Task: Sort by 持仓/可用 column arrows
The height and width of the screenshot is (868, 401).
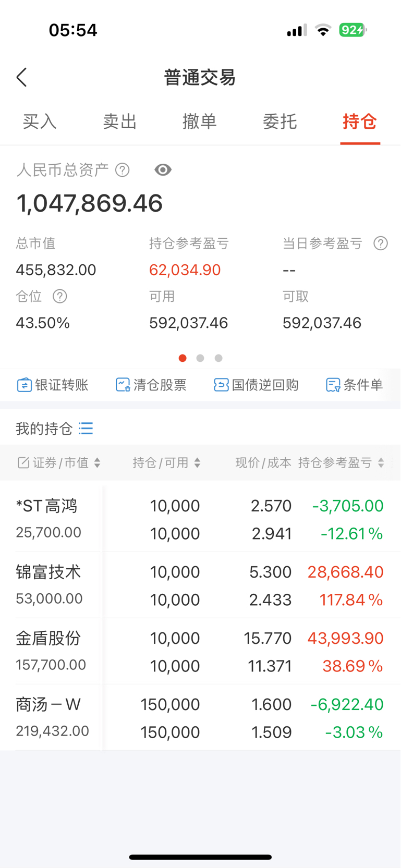Action: pos(197,463)
